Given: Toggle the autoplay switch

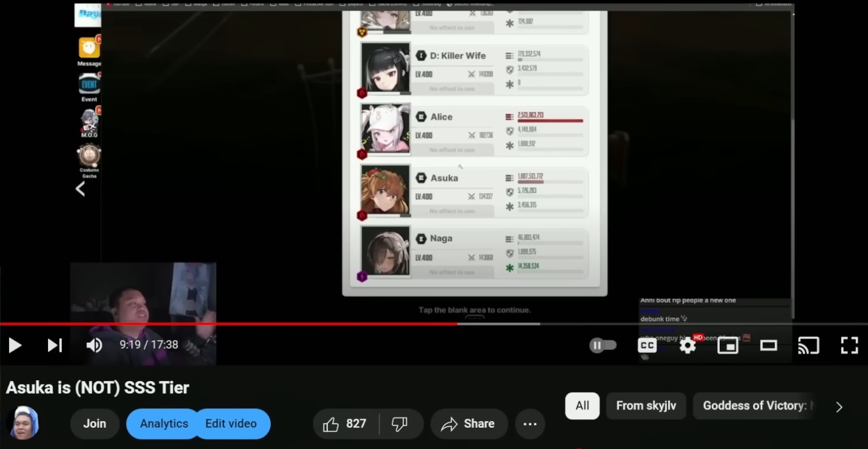Looking at the screenshot, I should click(603, 345).
